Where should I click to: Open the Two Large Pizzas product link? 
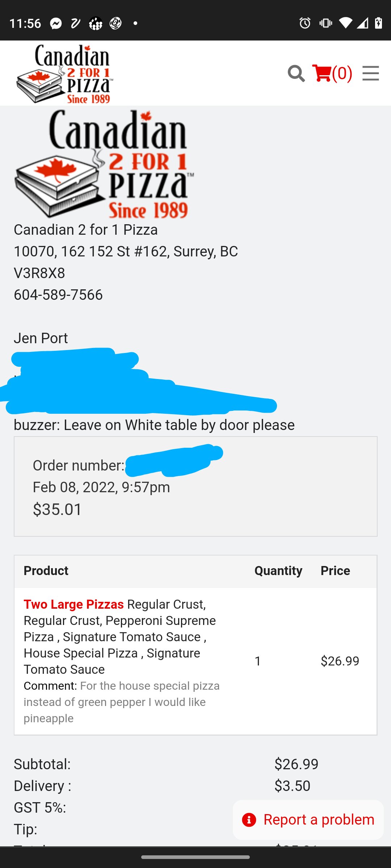pyautogui.click(x=74, y=604)
